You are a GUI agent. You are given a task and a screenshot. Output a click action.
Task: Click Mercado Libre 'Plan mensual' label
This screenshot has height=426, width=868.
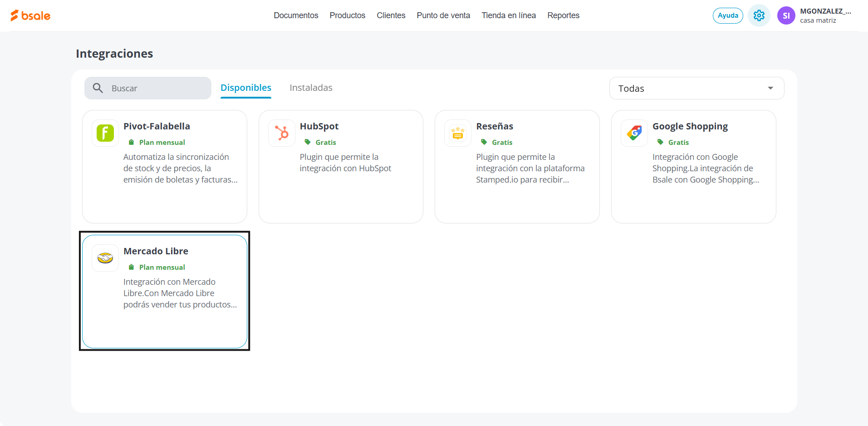click(x=162, y=267)
